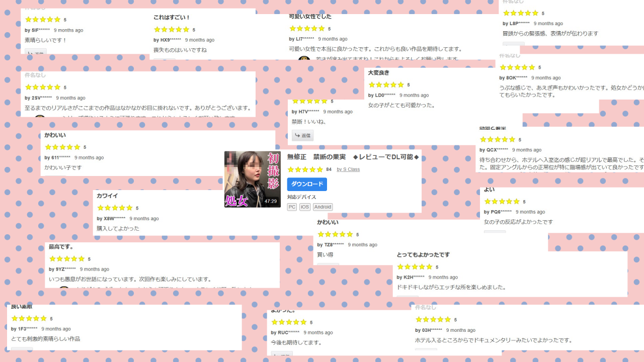Select the iOS device tag
The height and width of the screenshot is (362, 644).
[305, 207]
